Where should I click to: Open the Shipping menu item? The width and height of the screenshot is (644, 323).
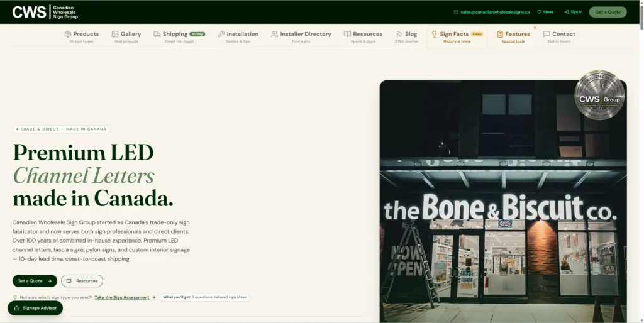[x=179, y=37]
